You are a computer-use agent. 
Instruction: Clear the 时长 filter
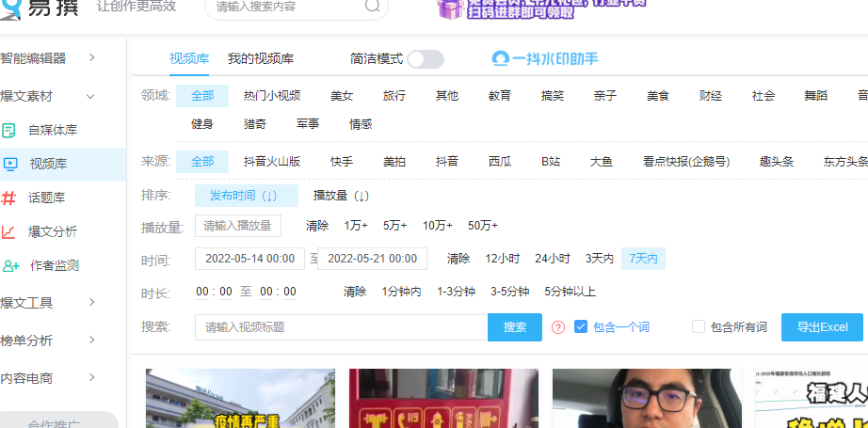[354, 292]
